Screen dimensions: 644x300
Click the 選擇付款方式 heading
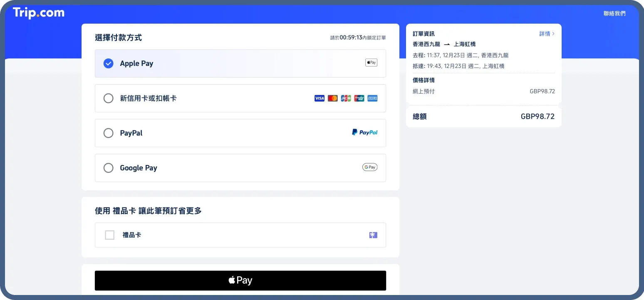coord(118,37)
